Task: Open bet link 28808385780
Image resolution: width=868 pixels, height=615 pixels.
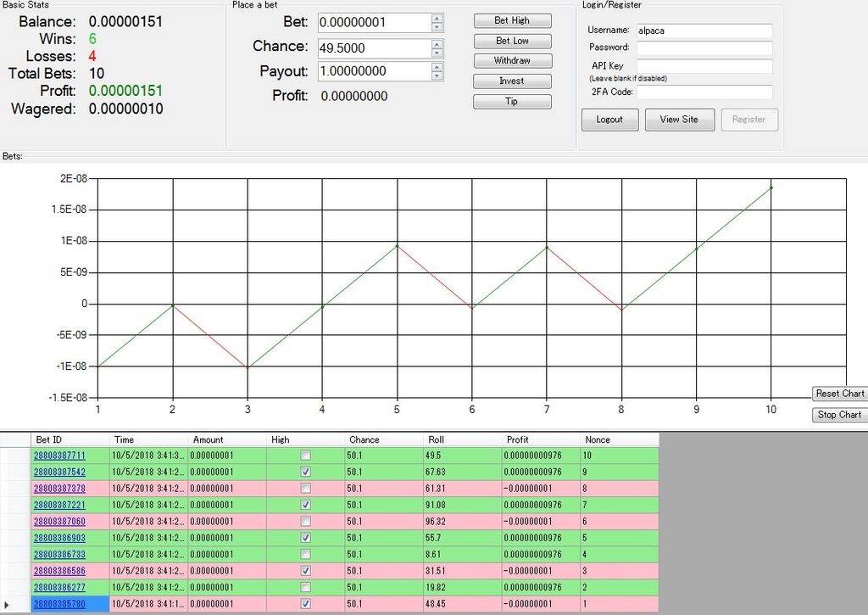Action: coord(60,604)
